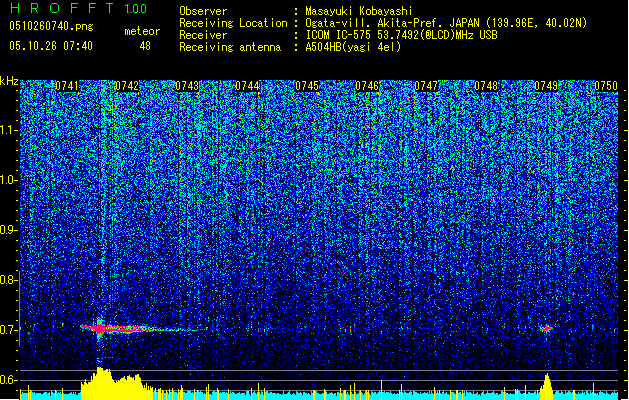629x400 pixels.
Task: Click the 0749 time marker
Action: click(546, 86)
